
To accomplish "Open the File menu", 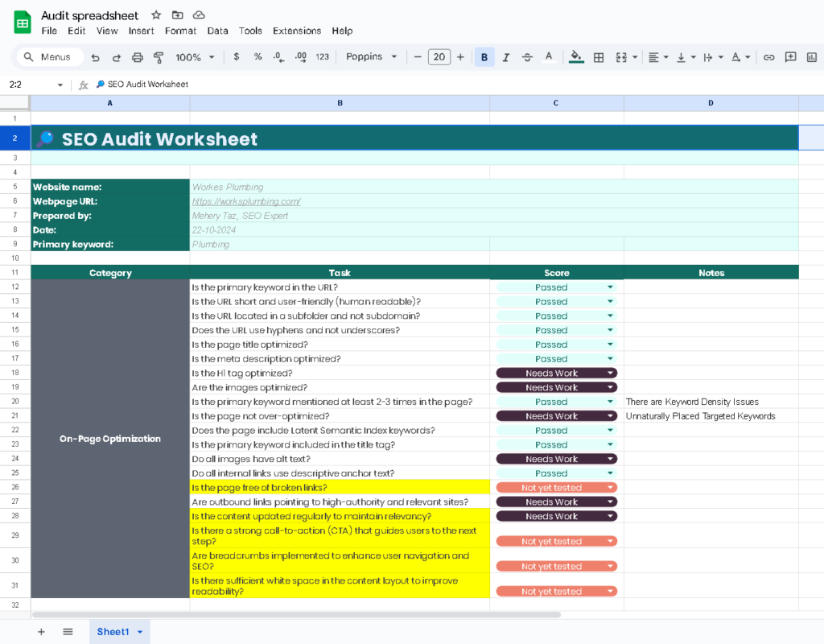I will pos(49,31).
